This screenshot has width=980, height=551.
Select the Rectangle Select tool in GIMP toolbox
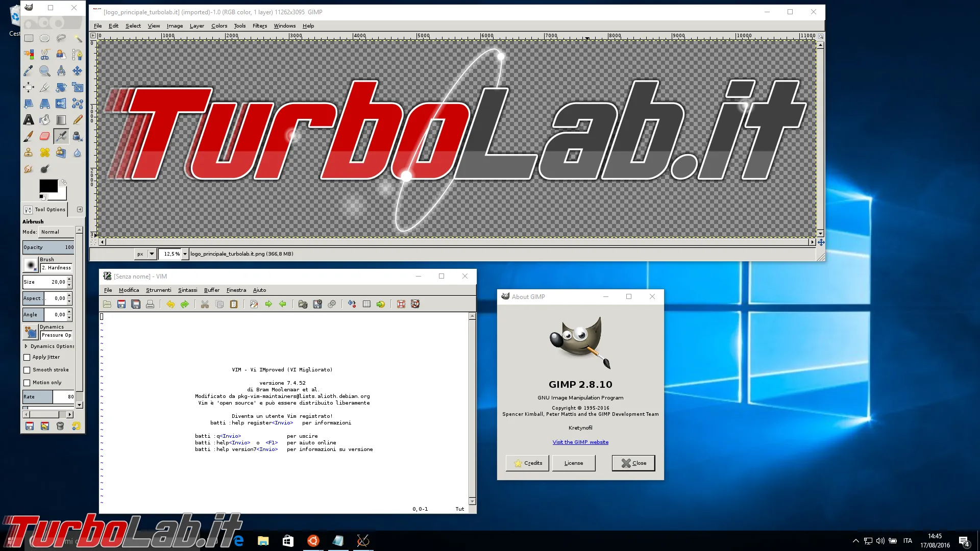pos(29,38)
